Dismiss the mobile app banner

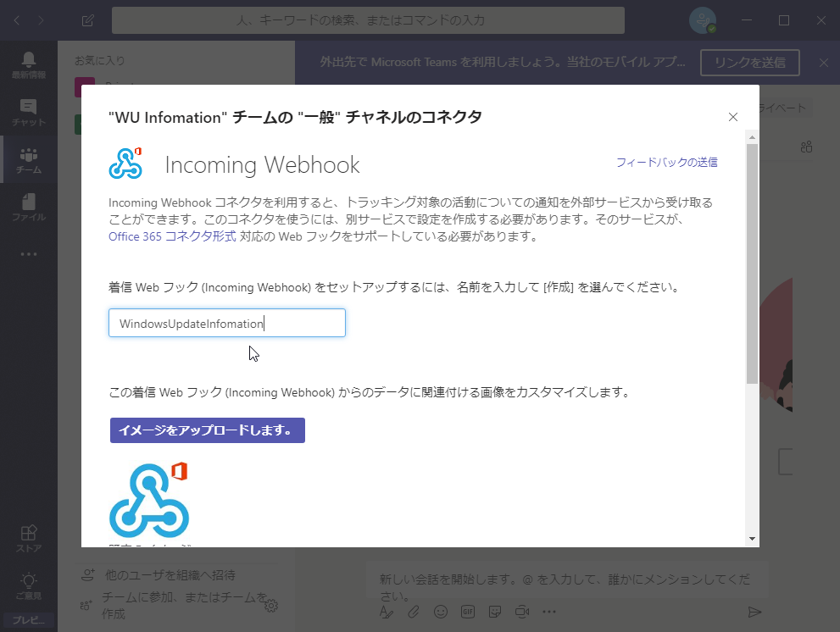(824, 63)
